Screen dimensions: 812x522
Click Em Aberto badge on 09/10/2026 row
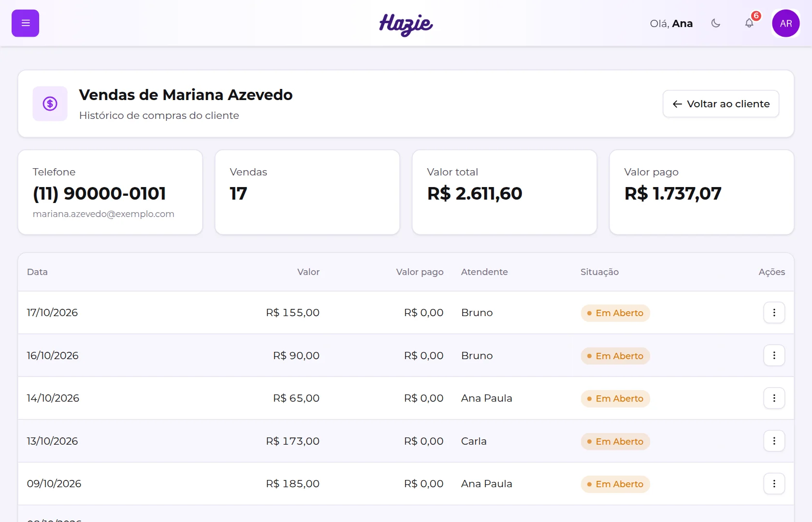(615, 484)
